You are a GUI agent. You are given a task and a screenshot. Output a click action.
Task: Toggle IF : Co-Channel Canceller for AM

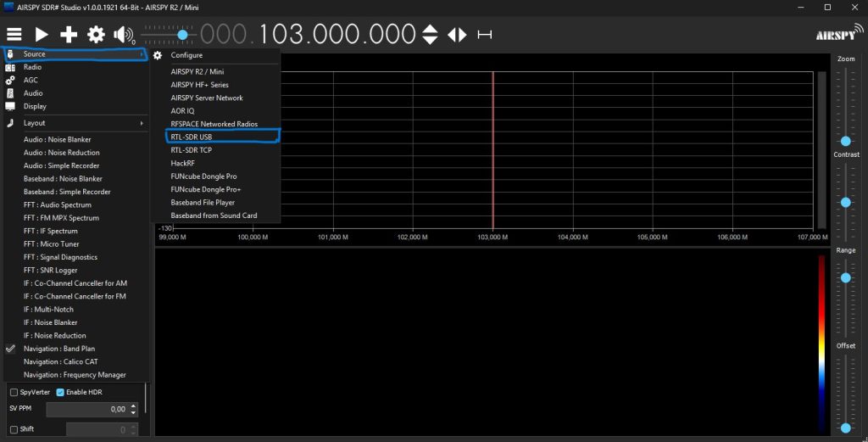(75, 283)
